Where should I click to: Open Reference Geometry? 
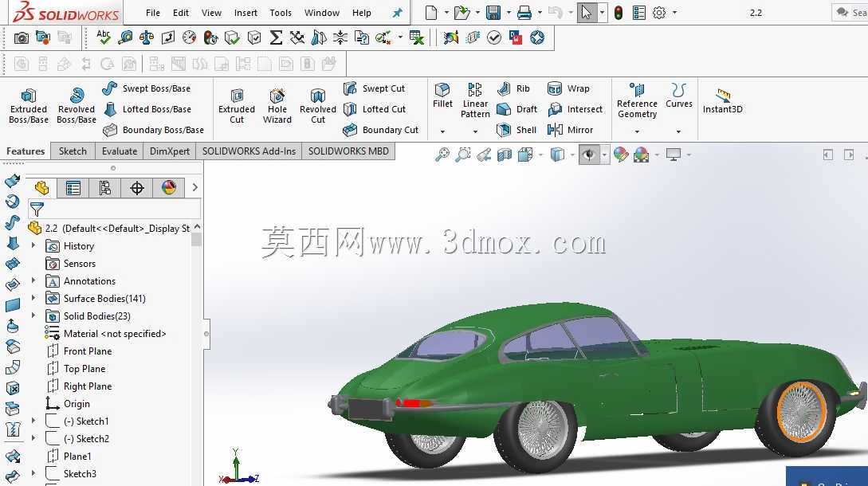637,100
